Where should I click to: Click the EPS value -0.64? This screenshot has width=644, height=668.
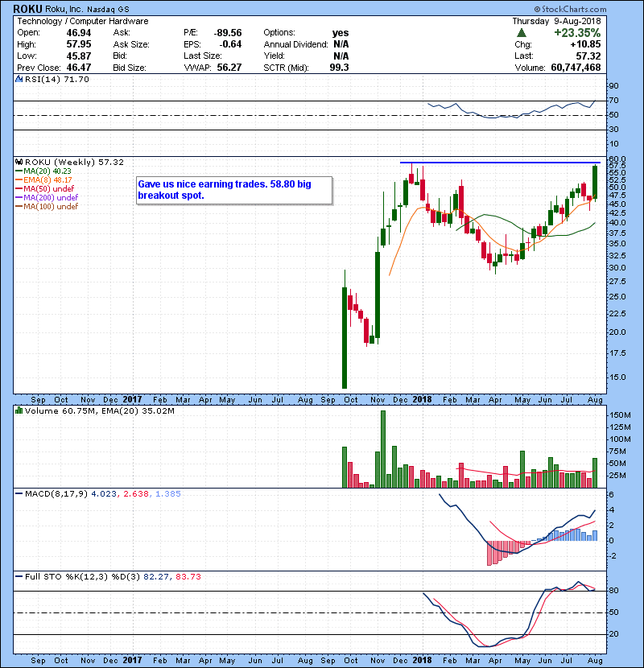click(x=230, y=44)
